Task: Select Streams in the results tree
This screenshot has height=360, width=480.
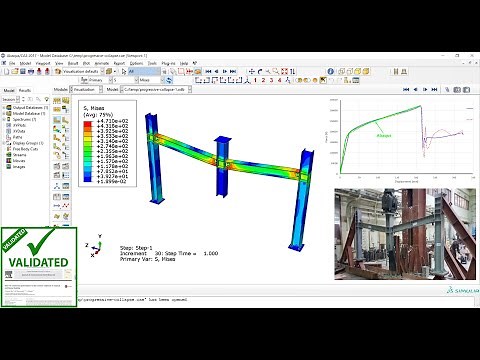Action: click(19, 155)
